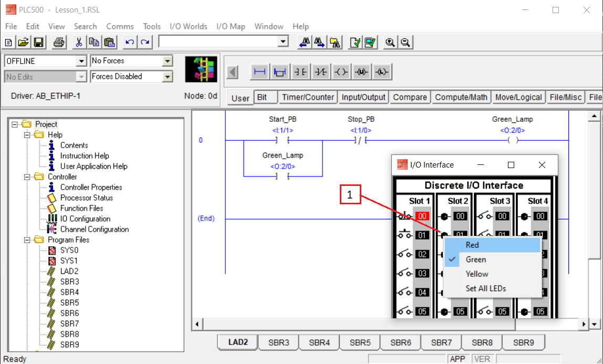Switch to the Compare instruction tab
This screenshot has height=364, width=603.
click(410, 97)
